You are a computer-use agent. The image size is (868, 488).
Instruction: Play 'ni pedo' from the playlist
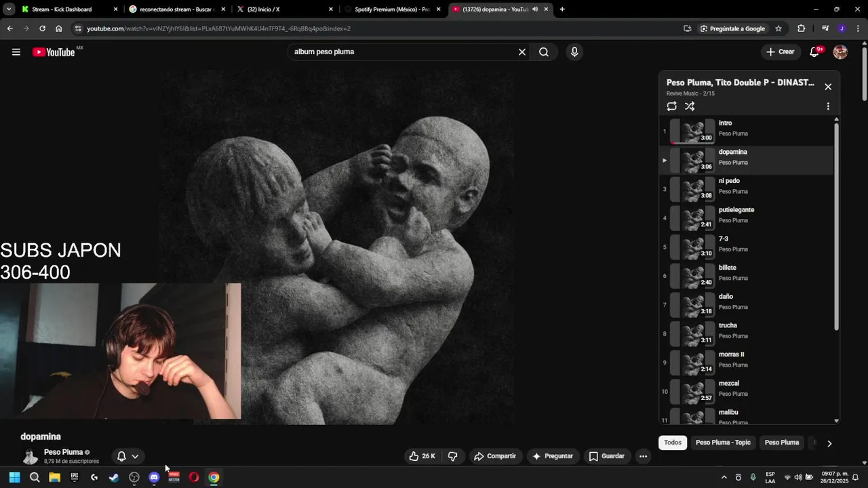746,189
